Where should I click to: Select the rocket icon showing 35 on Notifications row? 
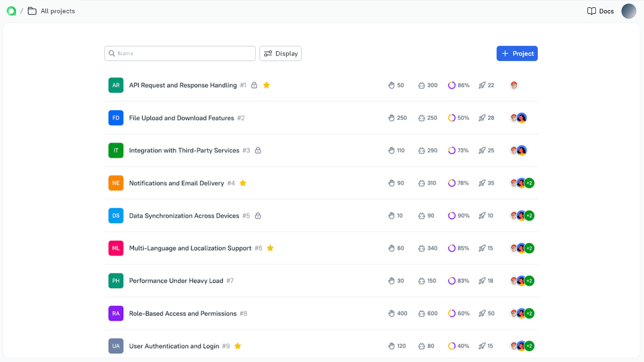pos(482,183)
